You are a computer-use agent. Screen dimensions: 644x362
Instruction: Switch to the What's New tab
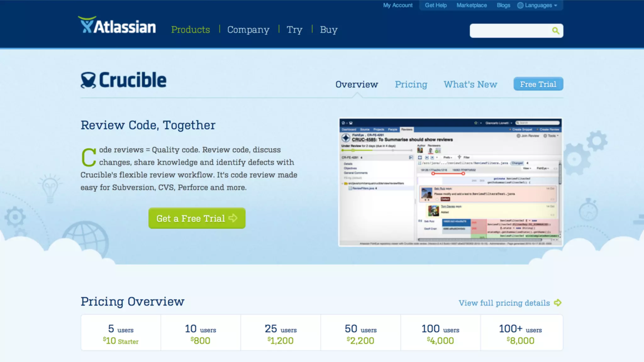click(x=470, y=84)
